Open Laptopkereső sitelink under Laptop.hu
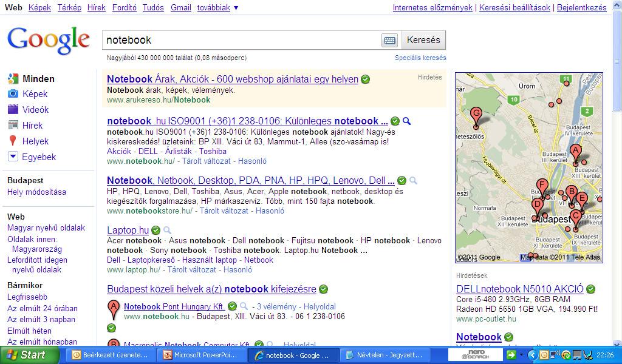 151,260
